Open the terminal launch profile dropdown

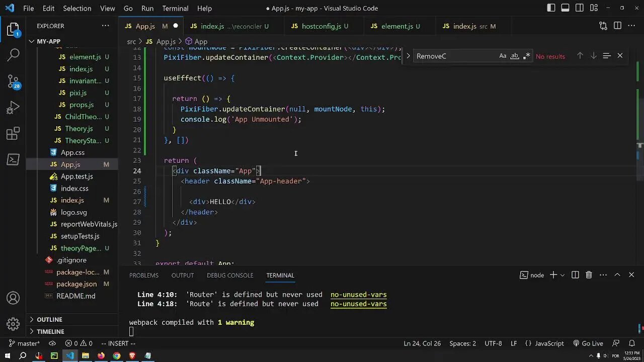562,275
